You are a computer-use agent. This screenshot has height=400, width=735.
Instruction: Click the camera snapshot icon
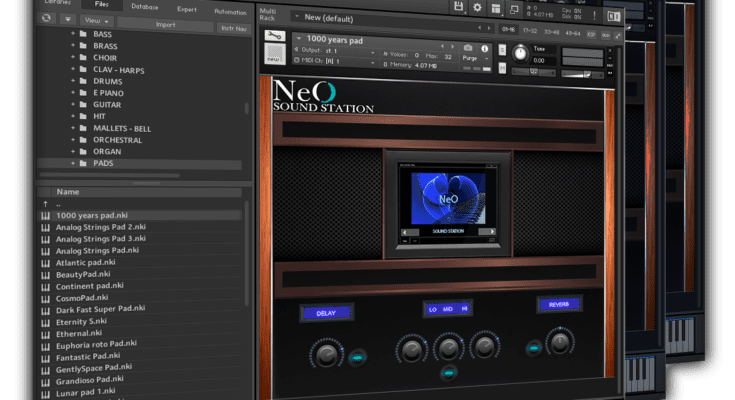point(467,48)
